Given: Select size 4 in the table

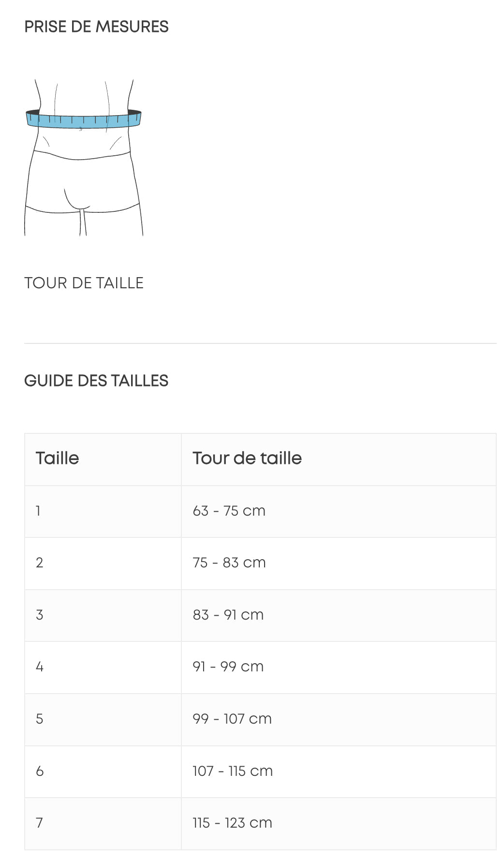Looking at the screenshot, I should [x=40, y=667].
